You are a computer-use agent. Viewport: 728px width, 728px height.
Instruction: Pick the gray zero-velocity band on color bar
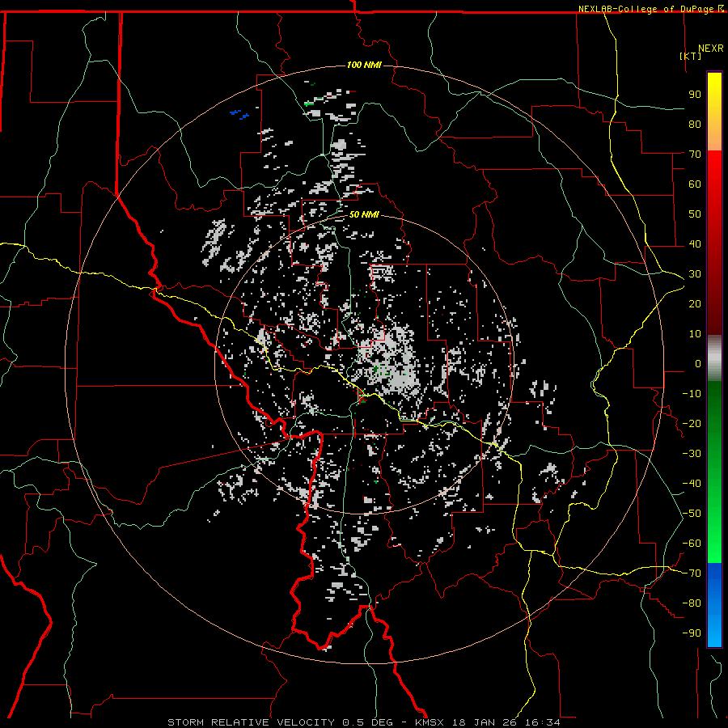pyautogui.click(x=714, y=358)
